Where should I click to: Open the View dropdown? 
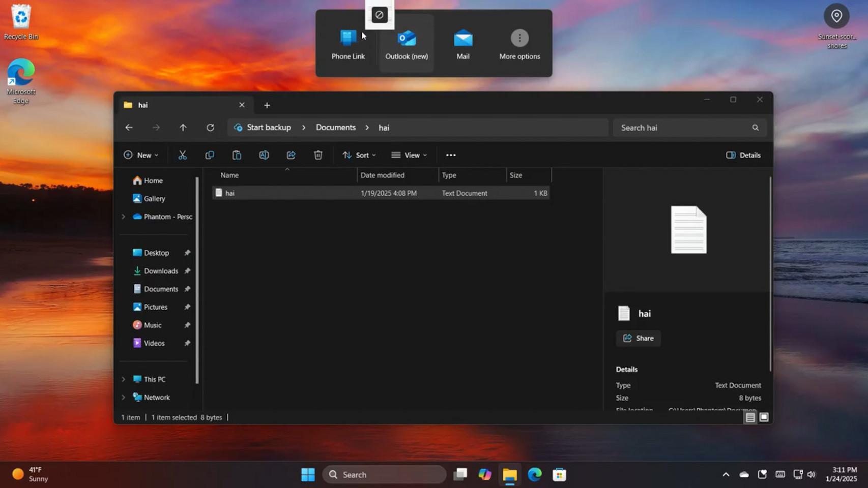click(x=409, y=155)
